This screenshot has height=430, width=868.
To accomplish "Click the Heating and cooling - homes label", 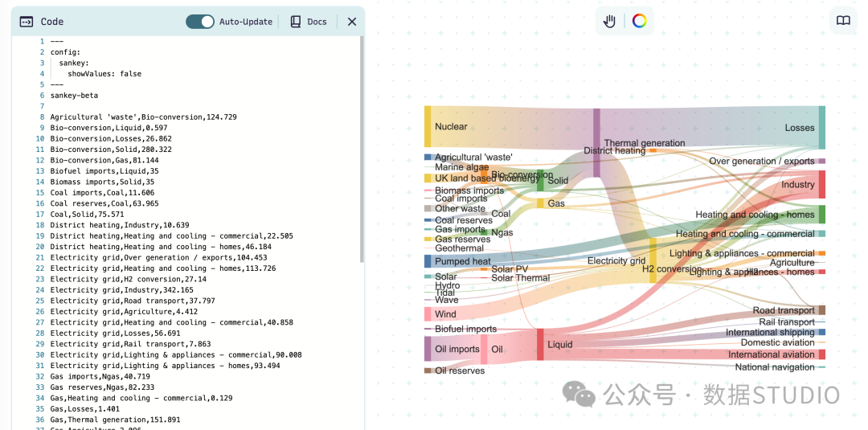I will pyautogui.click(x=755, y=214).
